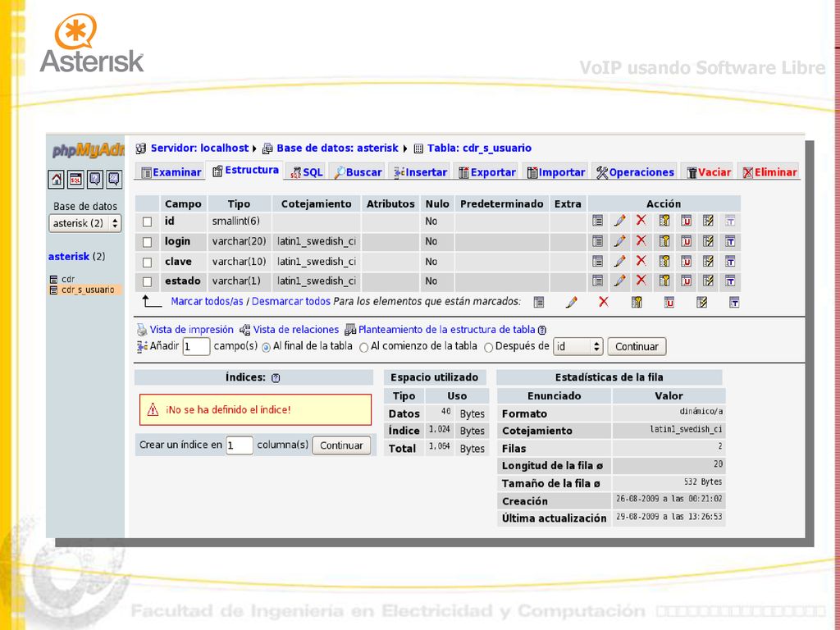This screenshot has width=840, height=630.
Task: Open the Buscar tab
Action: 358,172
